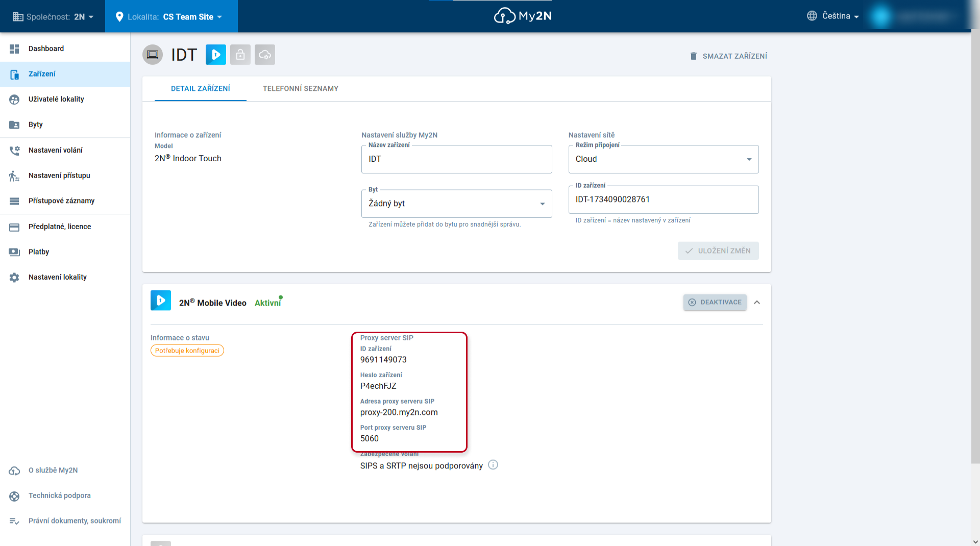Click Uložení změn button
This screenshot has width=980, height=546.
click(x=718, y=251)
